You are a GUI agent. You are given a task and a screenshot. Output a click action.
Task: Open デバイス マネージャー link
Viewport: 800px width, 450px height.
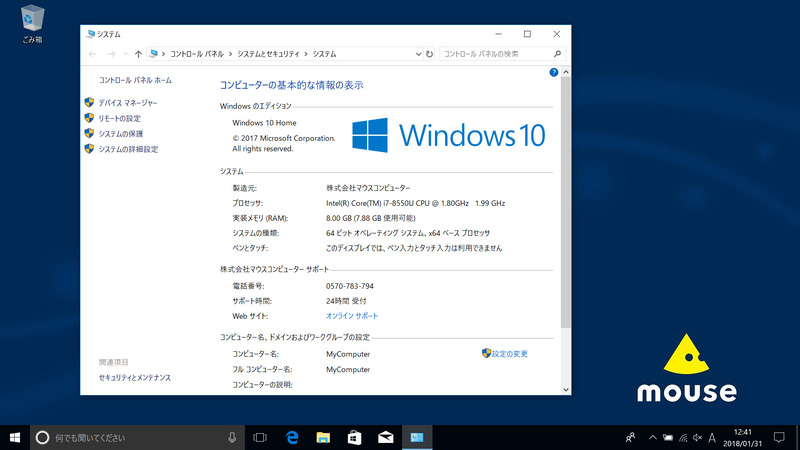pyautogui.click(x=128, y=103)
